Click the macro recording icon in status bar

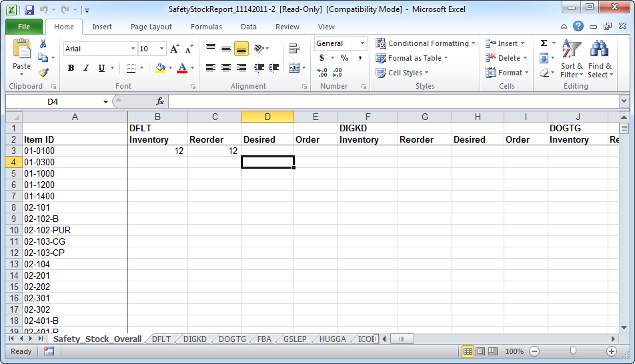pos(49,351)
